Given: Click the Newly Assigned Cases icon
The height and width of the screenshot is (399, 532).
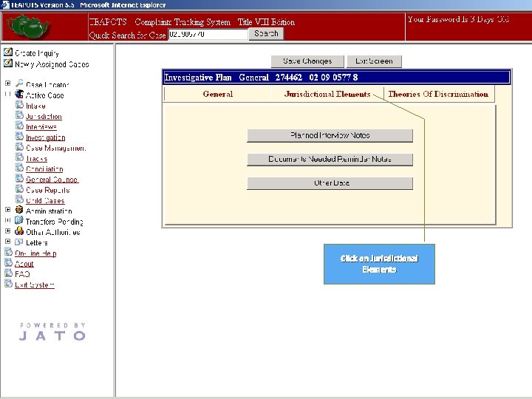Looking at the screenshot, I should [8, 63].
